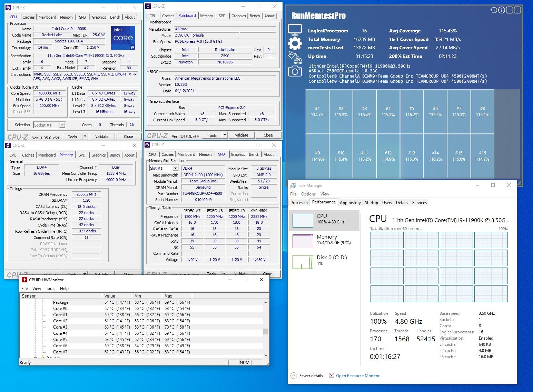
Task: Click memory test tile #8 at 115.1%
Action: 482,111
